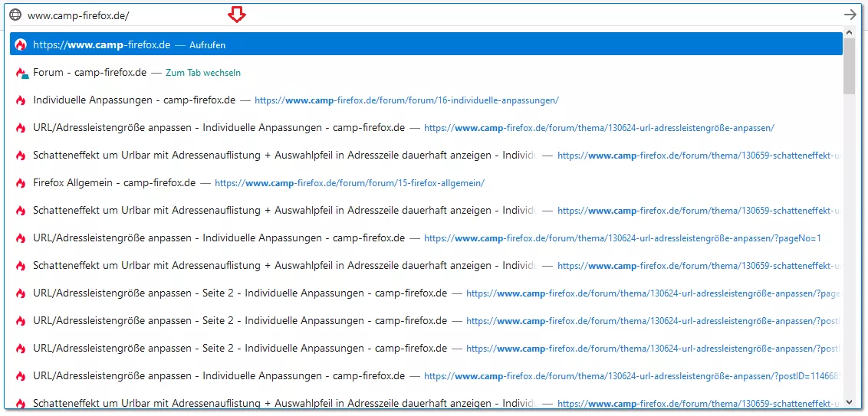Click the scrollbar down arrow of the suggestion list

(x=849, y=401)
